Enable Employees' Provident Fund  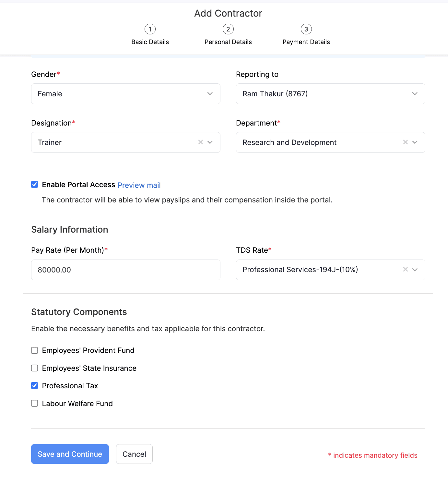tap(34, 350)
